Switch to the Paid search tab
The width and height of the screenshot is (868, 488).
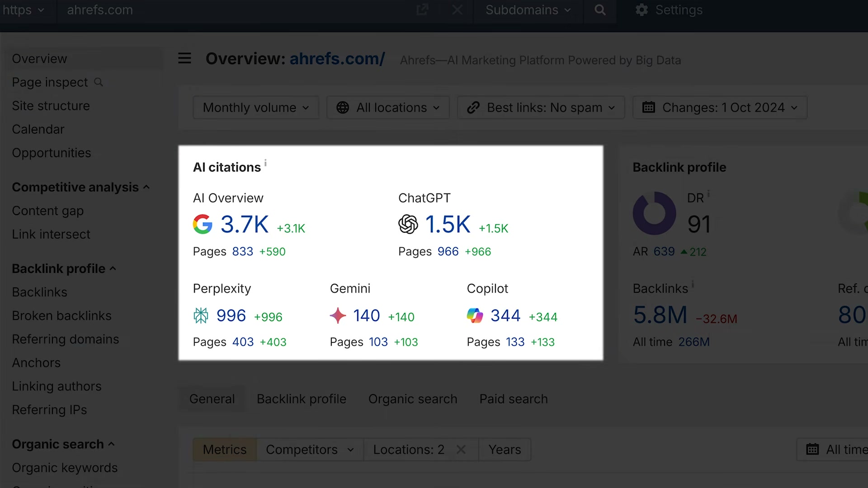point(514,399)
